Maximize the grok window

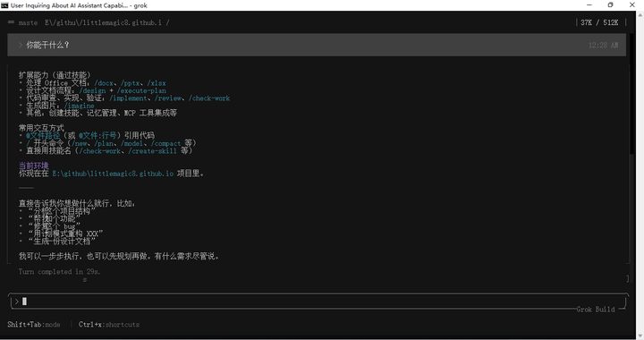(x=610, y=5)
